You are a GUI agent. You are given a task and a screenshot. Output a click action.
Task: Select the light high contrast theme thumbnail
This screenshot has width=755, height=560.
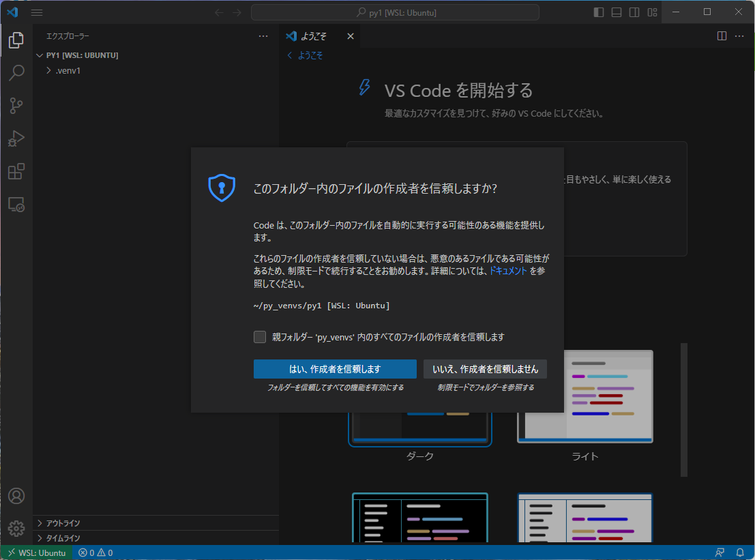pos(585,518)
